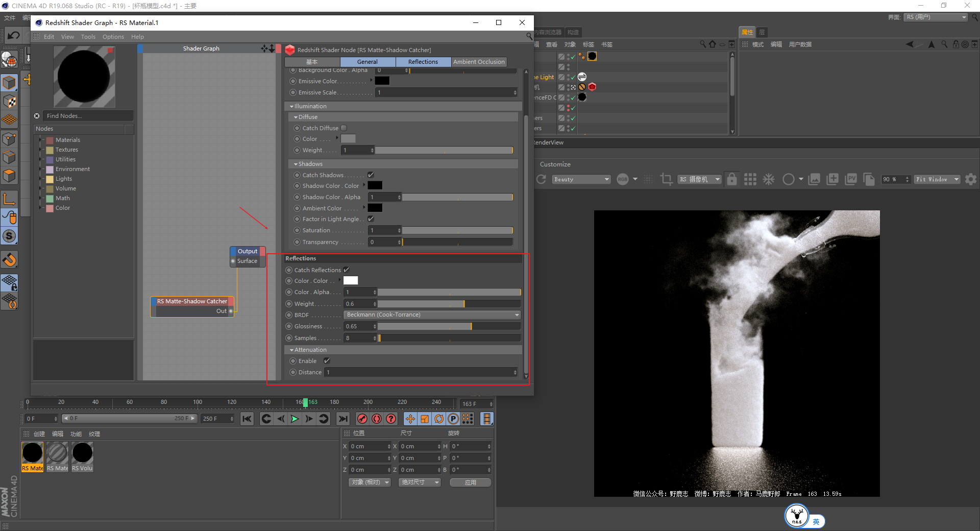Open the Tools menu in Shader Graph
This screenshot has width=980, height=531.
pos(88,37)
